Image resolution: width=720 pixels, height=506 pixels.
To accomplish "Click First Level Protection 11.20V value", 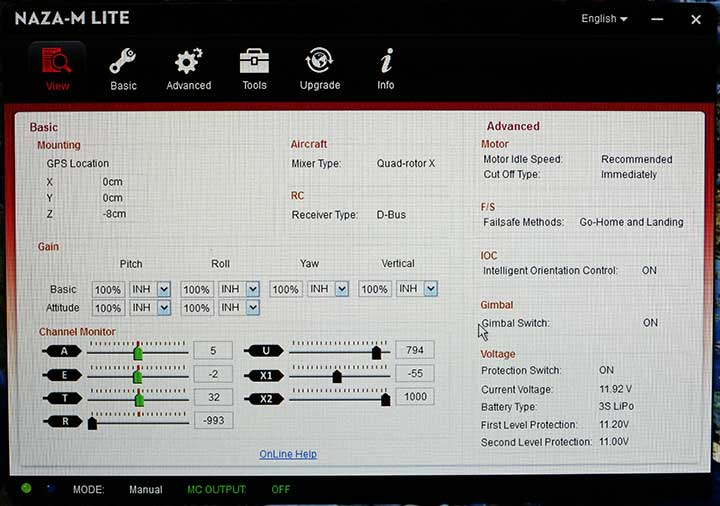I will pyautogui.click(x=613, y=425).
